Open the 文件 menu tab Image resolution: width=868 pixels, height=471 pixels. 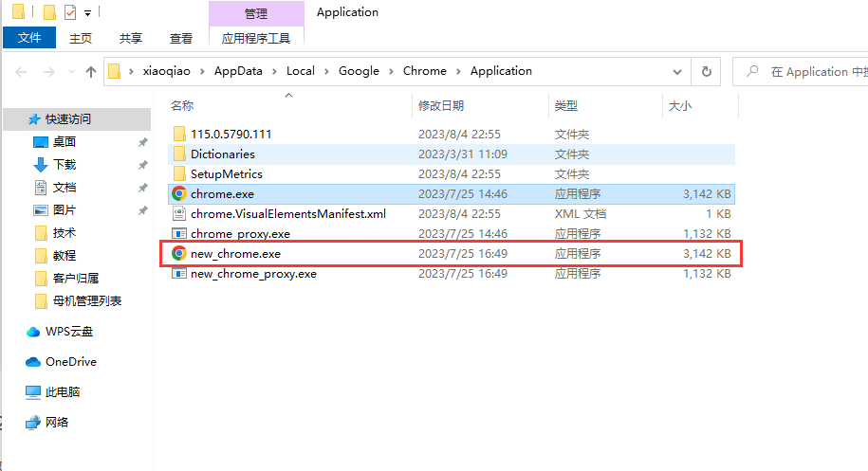click(29, 38)
